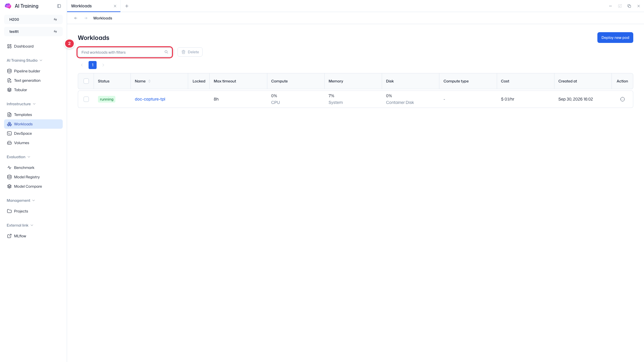Close the Workloads tab
Viewport: 644px width, 362px height.
coord(115,6)
